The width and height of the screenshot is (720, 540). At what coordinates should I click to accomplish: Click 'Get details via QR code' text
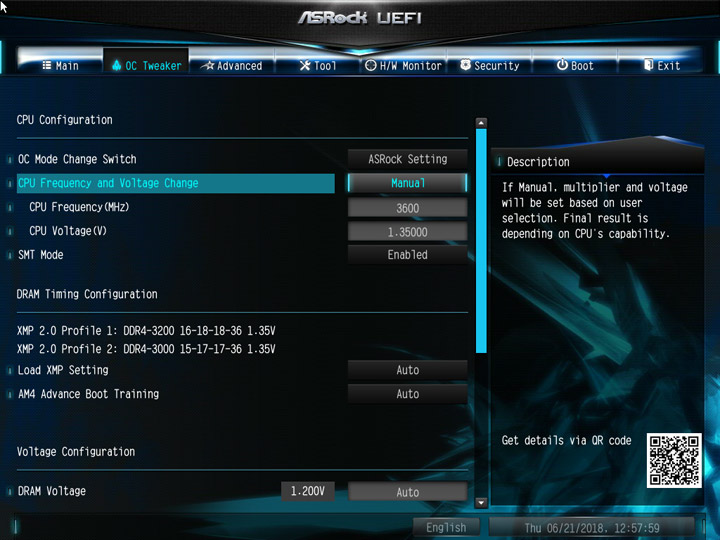(566, 441)
